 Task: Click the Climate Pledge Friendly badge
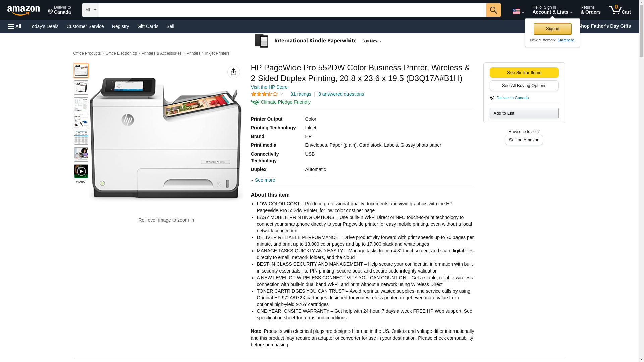point(281,102)
